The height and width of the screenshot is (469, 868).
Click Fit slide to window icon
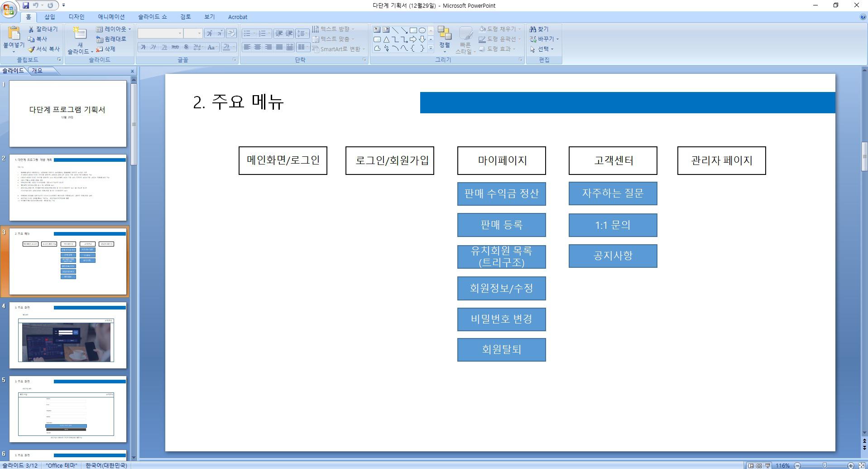coord(862,465)
